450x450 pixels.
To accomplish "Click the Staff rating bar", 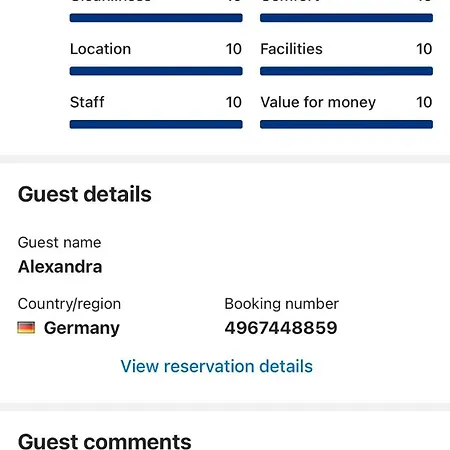I will coord(156,124).
